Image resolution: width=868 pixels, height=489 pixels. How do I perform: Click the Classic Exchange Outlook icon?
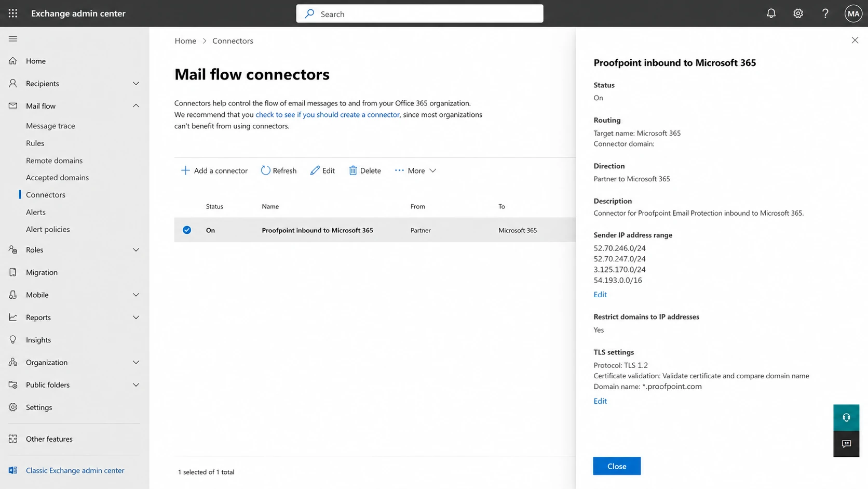[13, 470]
